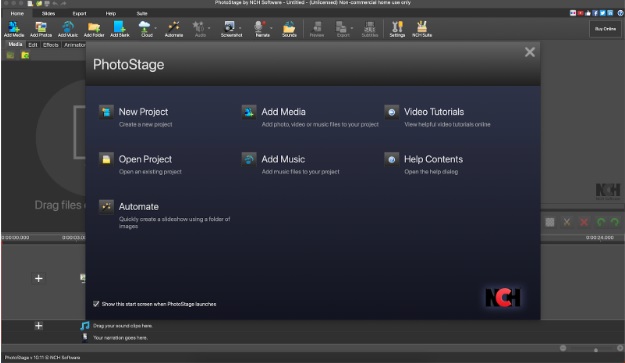Screen dimensions: 625x363
Task: Open the Help ribbon tab
Action: 110,13
